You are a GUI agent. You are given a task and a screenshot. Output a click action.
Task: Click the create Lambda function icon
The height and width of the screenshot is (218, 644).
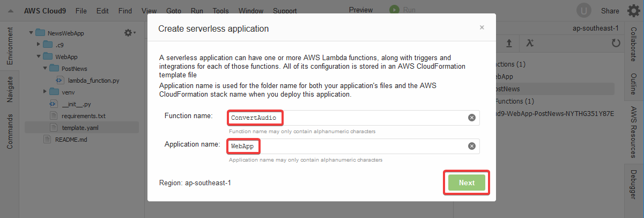coord(530,43)
